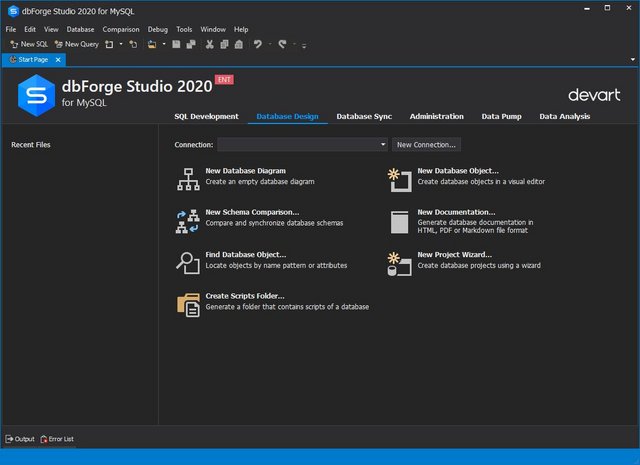Click the Save disk toolbar icon

point(176,44)
